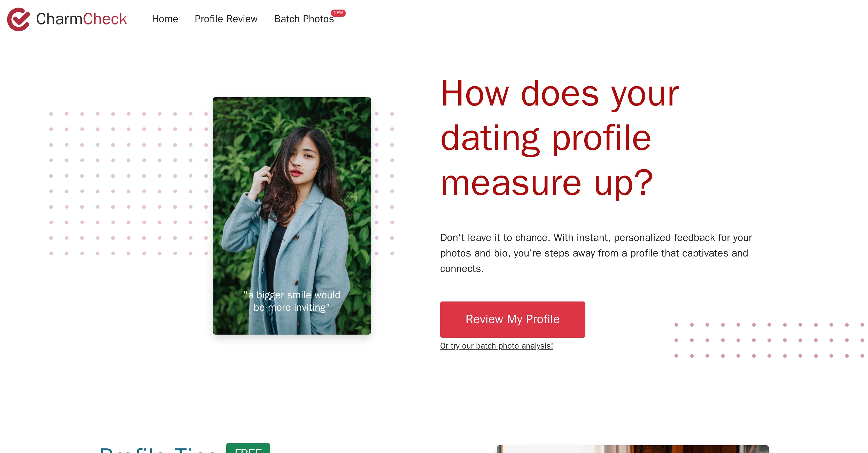Click the 'a bigger smile' photo caption
The width and height of the screenshot is (868, 453).
point(292,301)
